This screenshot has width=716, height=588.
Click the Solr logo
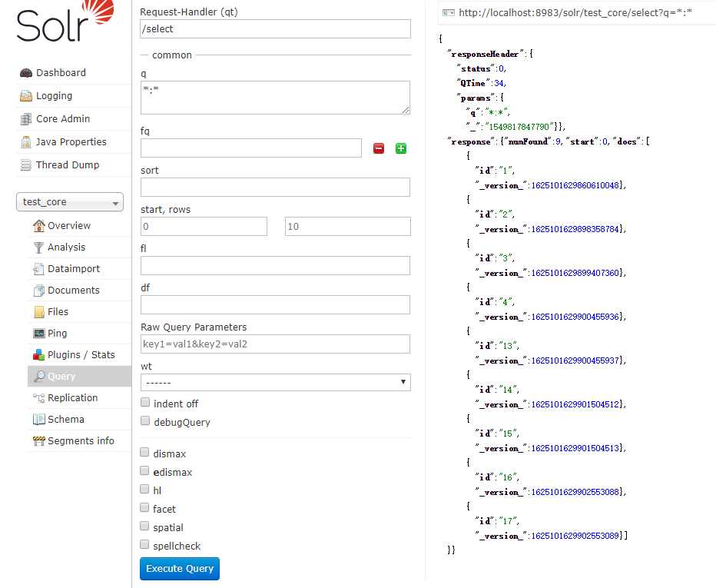click(65, 21)
